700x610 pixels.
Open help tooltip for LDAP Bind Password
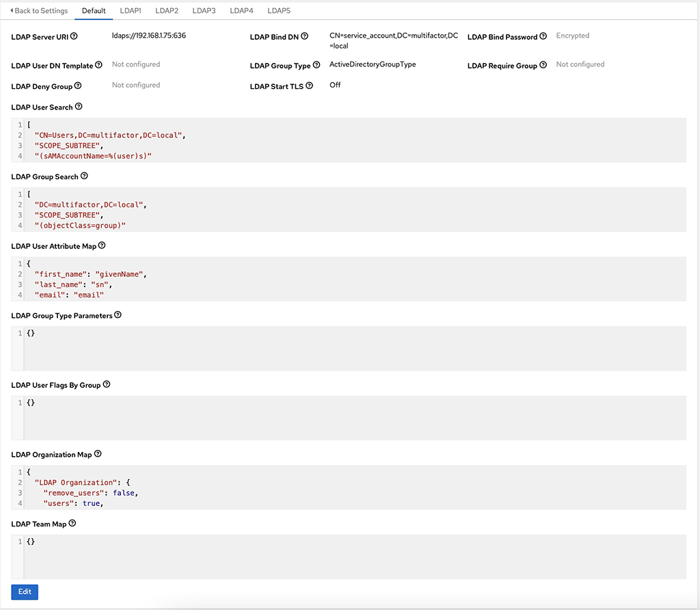pyautogui.click(x=543, y=36)
